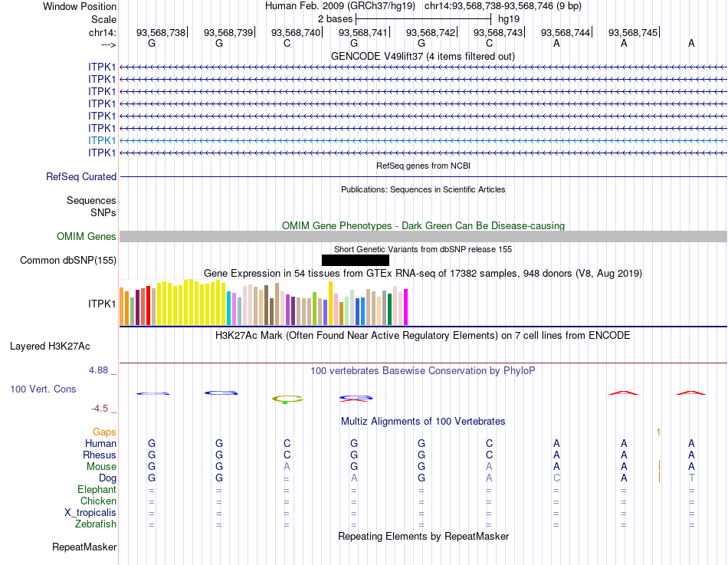The width and height of the screenshot is (728, 565).
Task: Click ITPK1 label beside GTEx bar chart
Action: coord(102,304)
